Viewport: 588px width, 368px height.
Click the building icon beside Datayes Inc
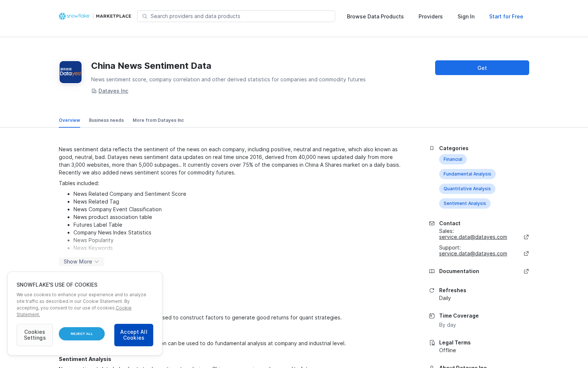(x=94, y=91)
